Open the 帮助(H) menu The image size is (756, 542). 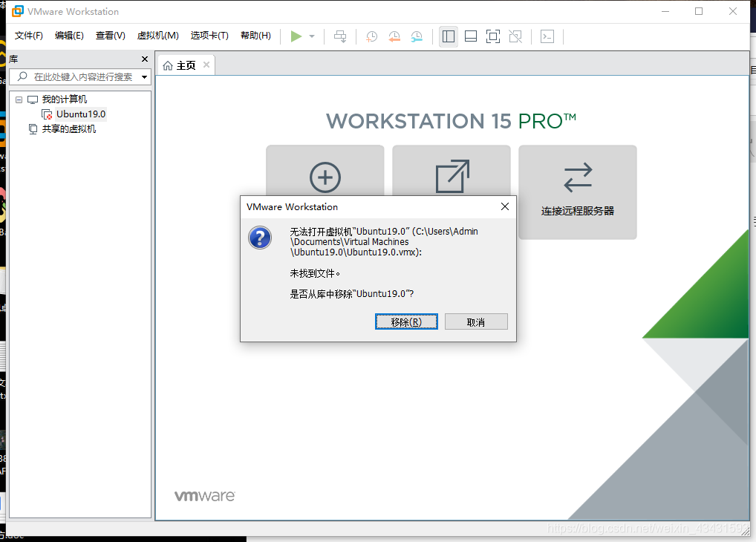click(255, 36)
